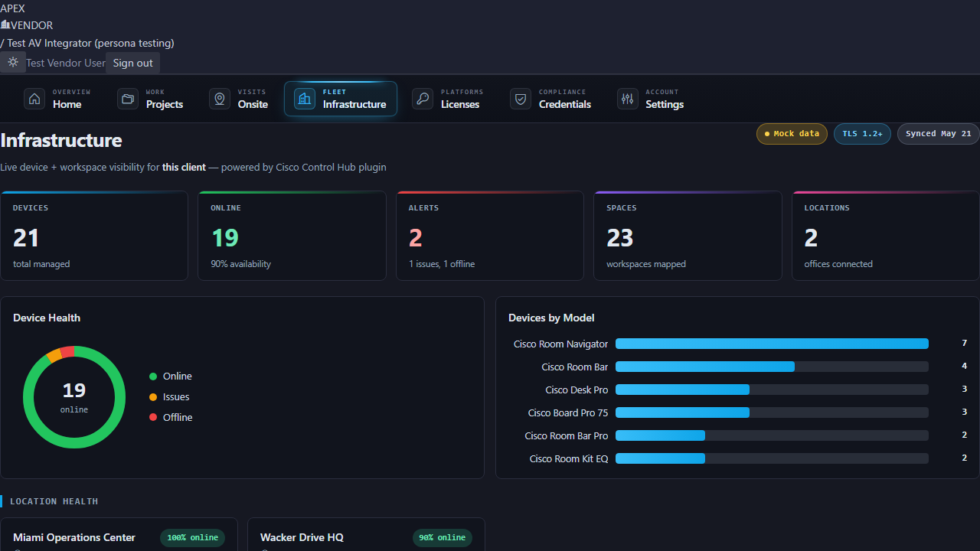This screenshot has height=551, width=980.
Task: Click the Cisco Desk Pro progress bar
Action: pos(772,390)
